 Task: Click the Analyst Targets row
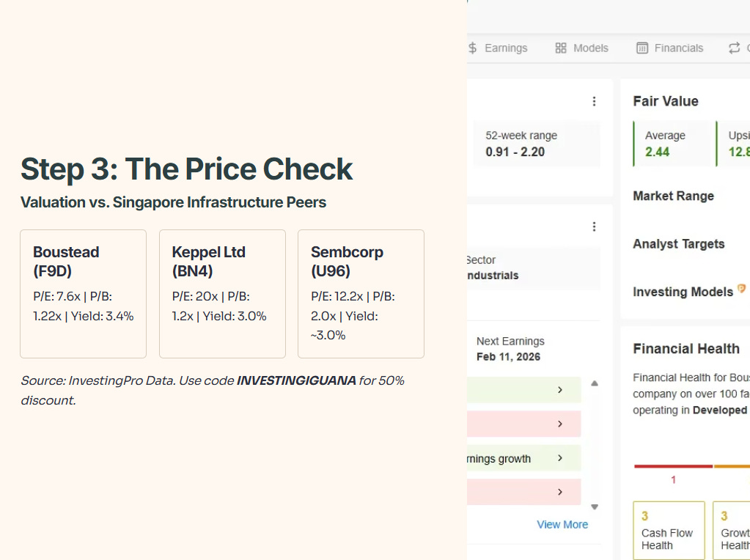[x=679, y=244]
